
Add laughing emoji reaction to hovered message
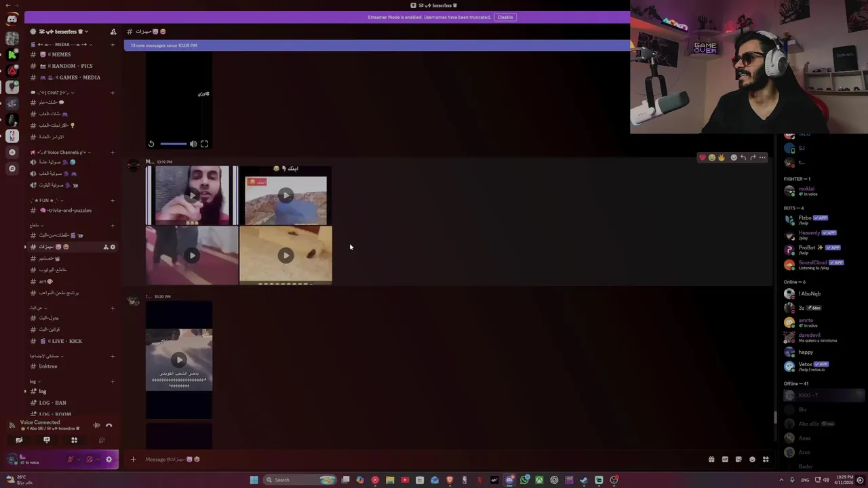pyautogui.click(x=712, y=157)
